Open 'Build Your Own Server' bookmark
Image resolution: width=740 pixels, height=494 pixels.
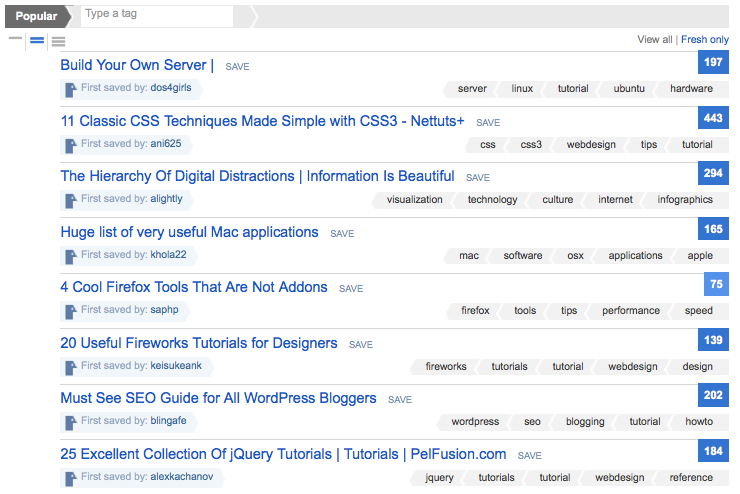coord(137,65)
